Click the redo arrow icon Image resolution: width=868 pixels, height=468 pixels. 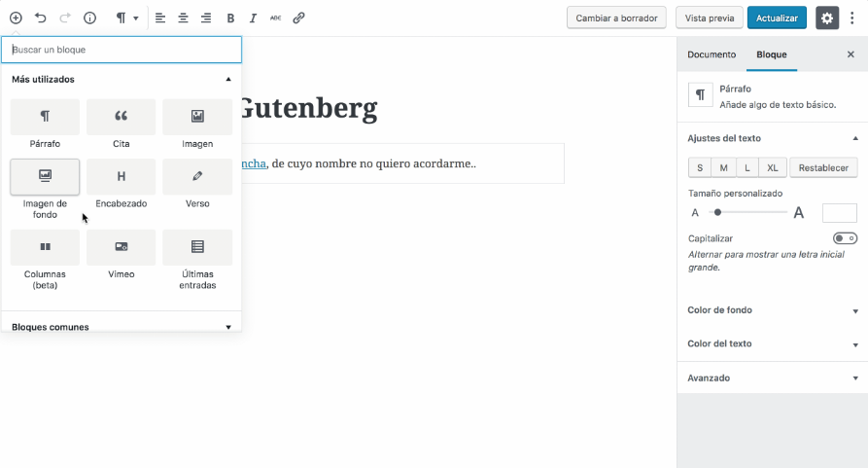click(x=65, y=18)
